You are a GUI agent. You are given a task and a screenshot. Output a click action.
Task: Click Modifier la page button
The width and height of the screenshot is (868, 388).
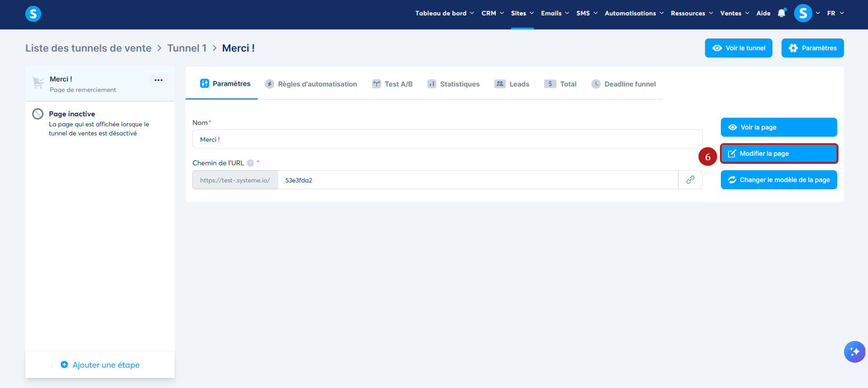coord(779,153)
